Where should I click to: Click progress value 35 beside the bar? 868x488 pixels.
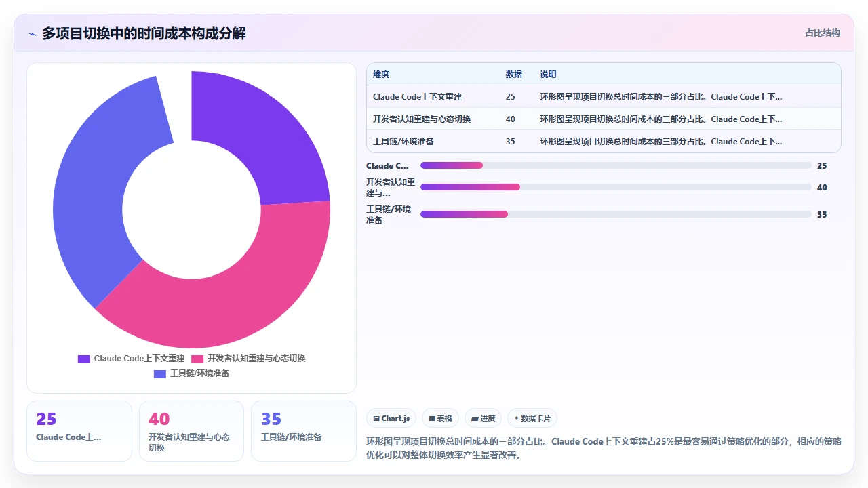[x=822, y=215]
